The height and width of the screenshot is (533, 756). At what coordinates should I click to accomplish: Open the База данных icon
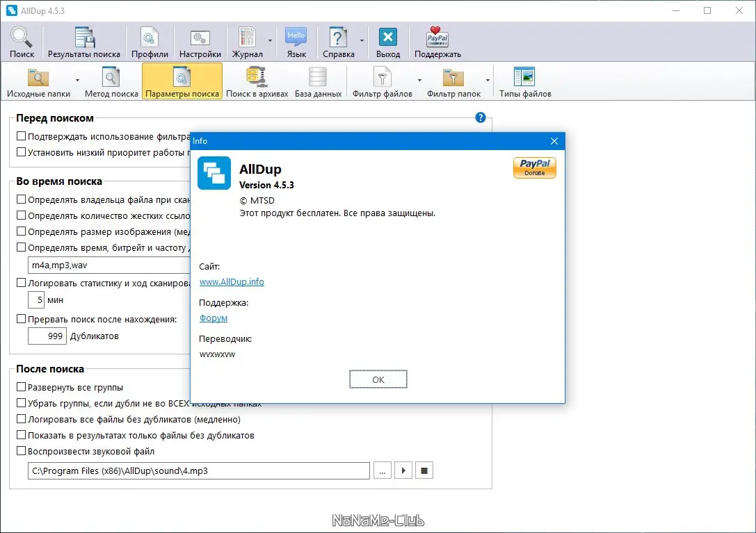coord(318,77)
